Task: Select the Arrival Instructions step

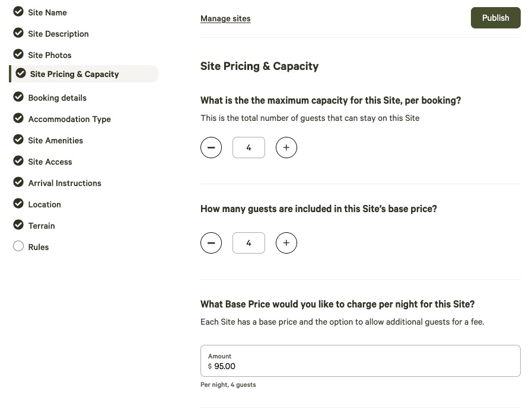Action: 65,183
